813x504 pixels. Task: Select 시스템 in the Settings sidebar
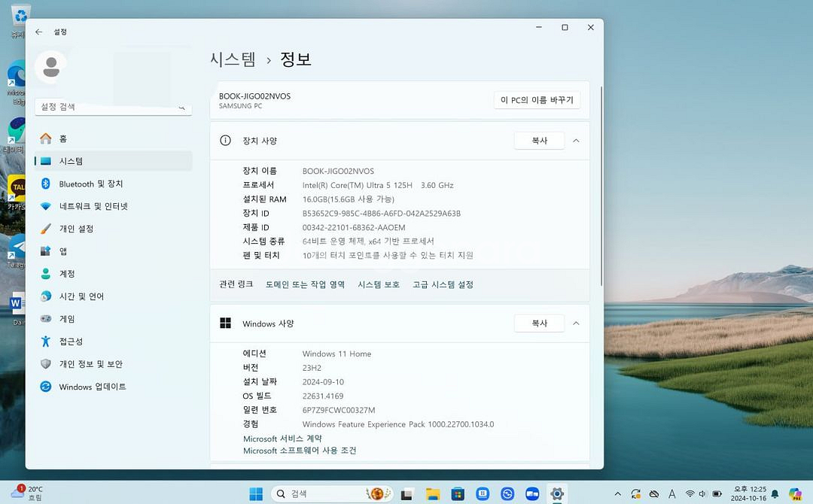(113, 161)
